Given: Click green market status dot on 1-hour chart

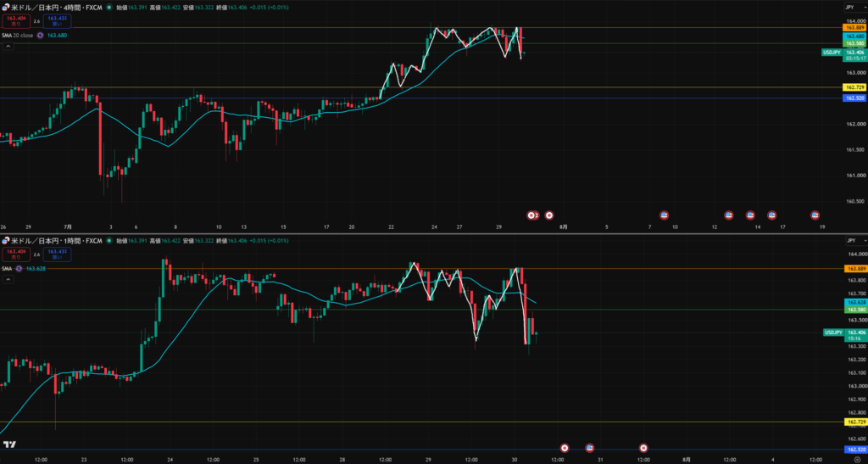Looking at the screenshot, I should (109, 241).
